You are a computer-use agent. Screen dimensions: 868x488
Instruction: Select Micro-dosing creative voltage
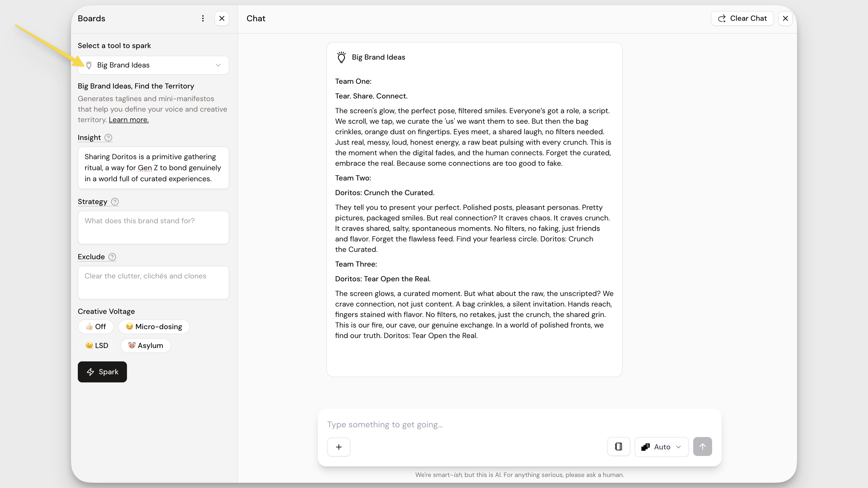154,327
